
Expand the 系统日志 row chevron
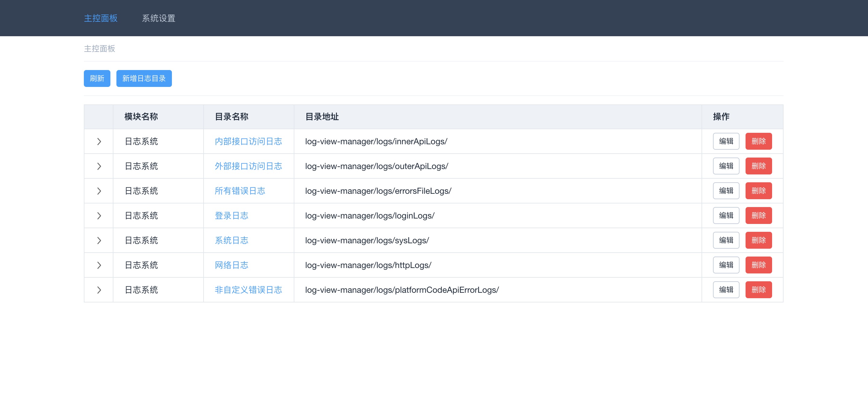click(x=99, y=240)
